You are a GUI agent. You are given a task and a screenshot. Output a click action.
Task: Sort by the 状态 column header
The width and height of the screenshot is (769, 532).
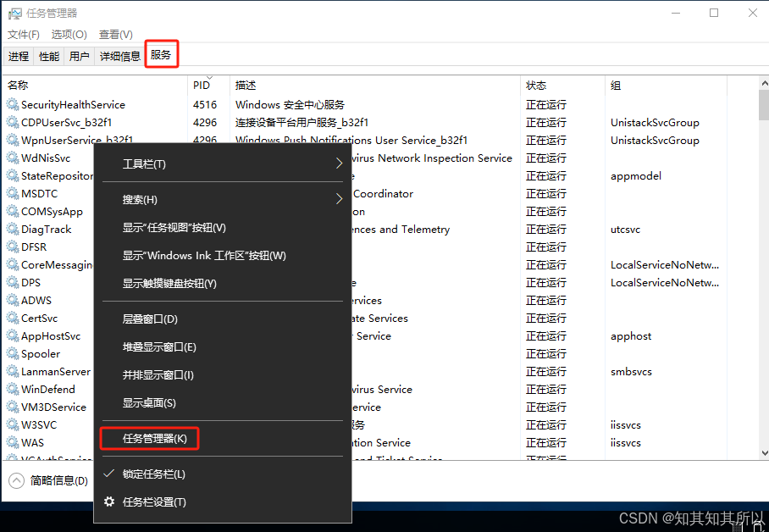click(562, 85)
